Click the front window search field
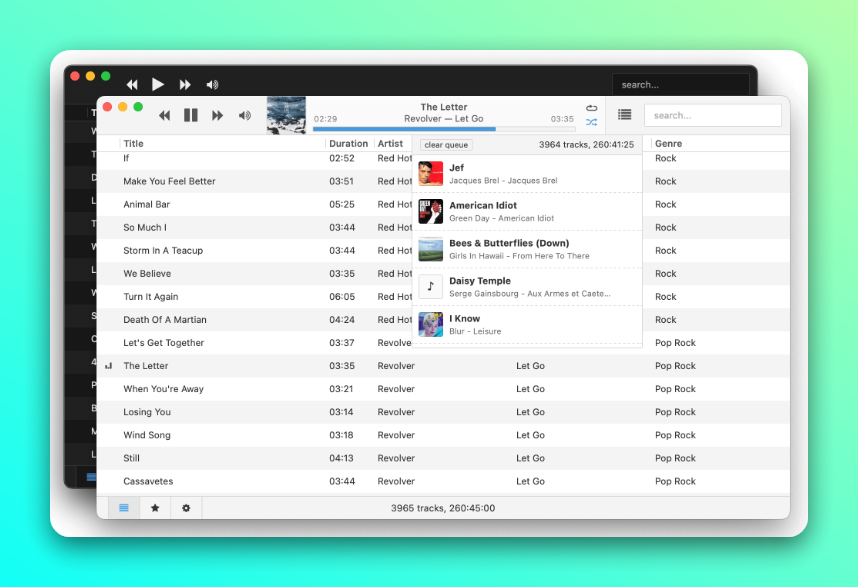858x587 pixels. pos(712,115)
